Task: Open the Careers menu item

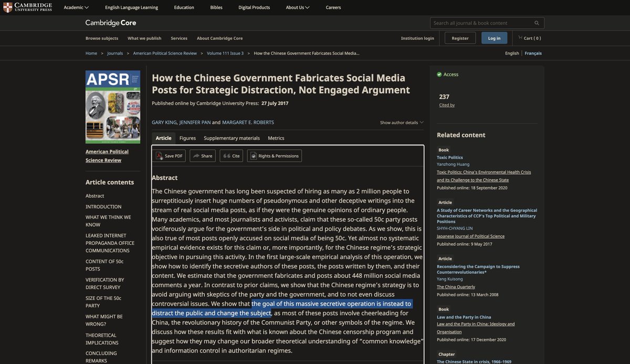Action: [333, 7]
